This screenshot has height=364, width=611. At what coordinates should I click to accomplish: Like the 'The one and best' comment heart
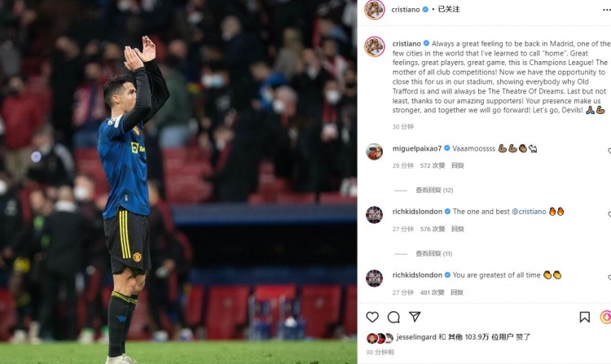[609, 214]
